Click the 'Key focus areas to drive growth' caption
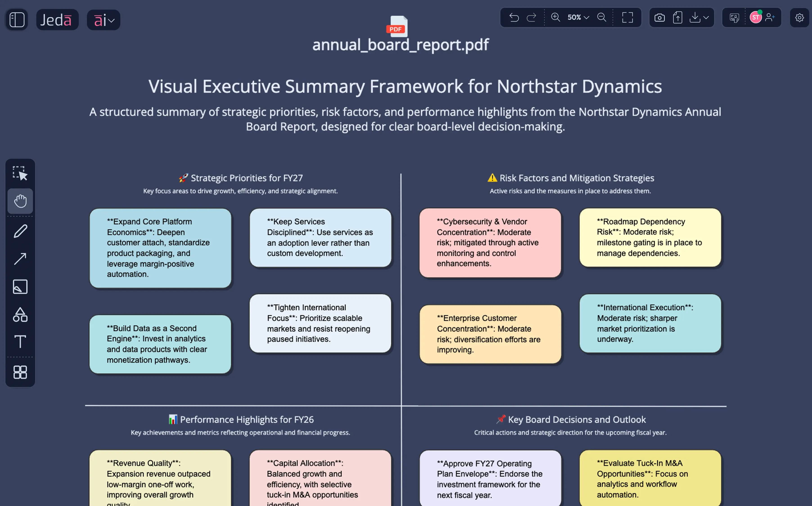The height and width of the screenshot is (506, 812). (241, 191)
